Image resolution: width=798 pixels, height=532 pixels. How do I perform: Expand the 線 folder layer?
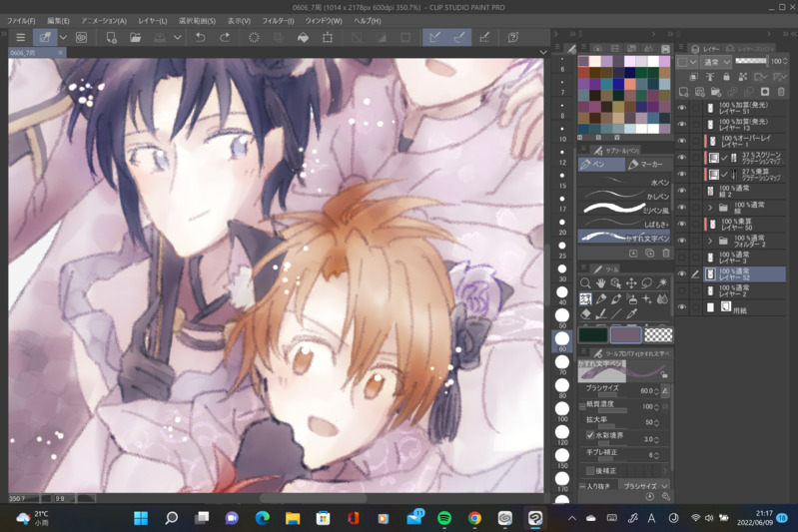[x=710, y=208]
